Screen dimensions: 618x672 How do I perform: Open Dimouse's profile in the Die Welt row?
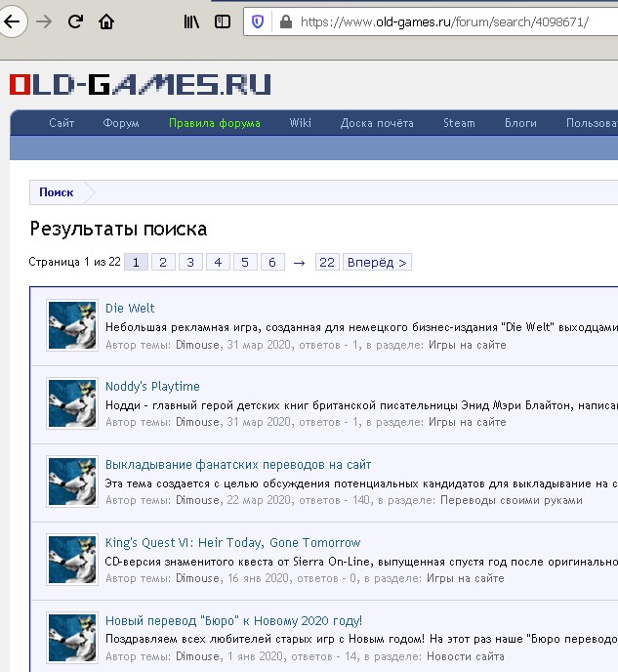tap(197, 345)
